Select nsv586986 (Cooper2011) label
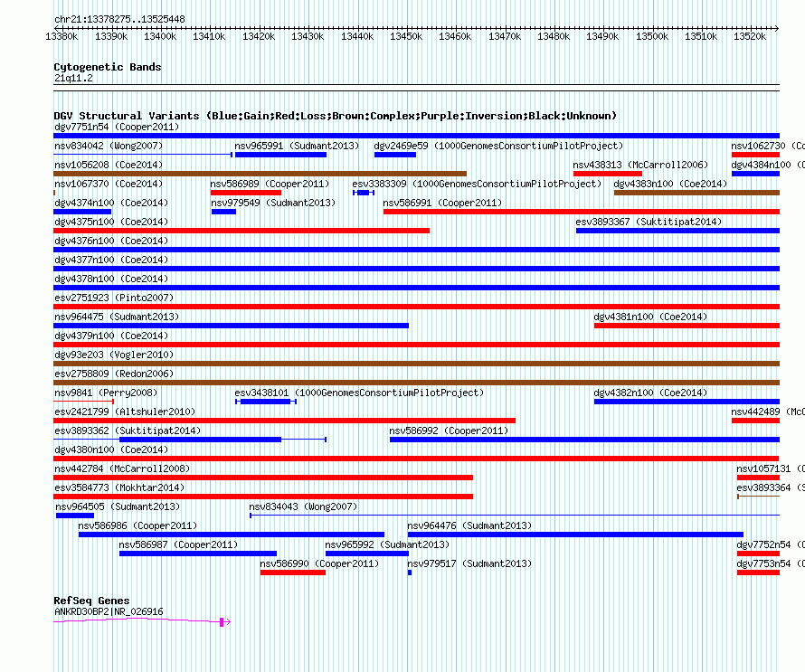Viewport: 805px width, 672px height. point(137,525)
